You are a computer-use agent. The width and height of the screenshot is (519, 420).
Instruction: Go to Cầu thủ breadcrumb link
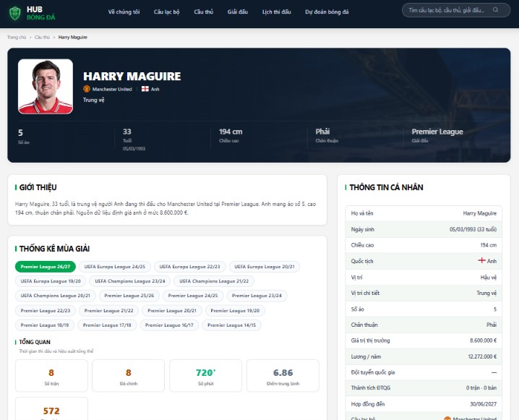click(x=42, y=37)
